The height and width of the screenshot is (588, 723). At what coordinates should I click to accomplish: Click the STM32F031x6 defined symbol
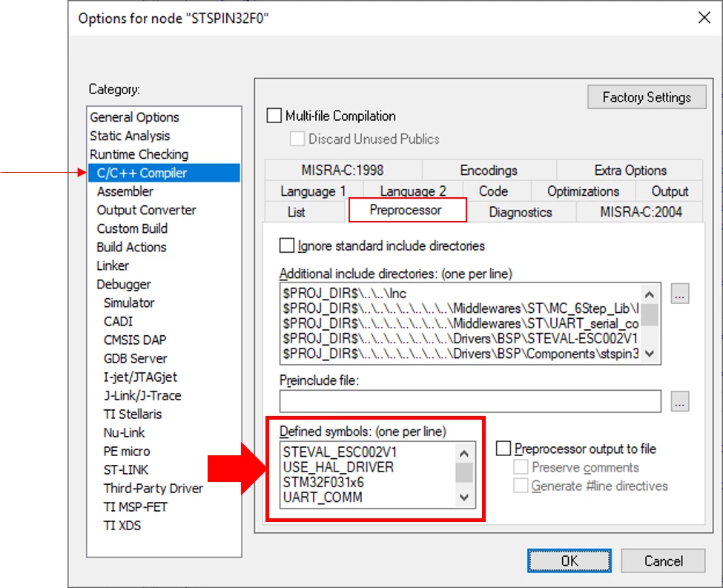[323, 483]
